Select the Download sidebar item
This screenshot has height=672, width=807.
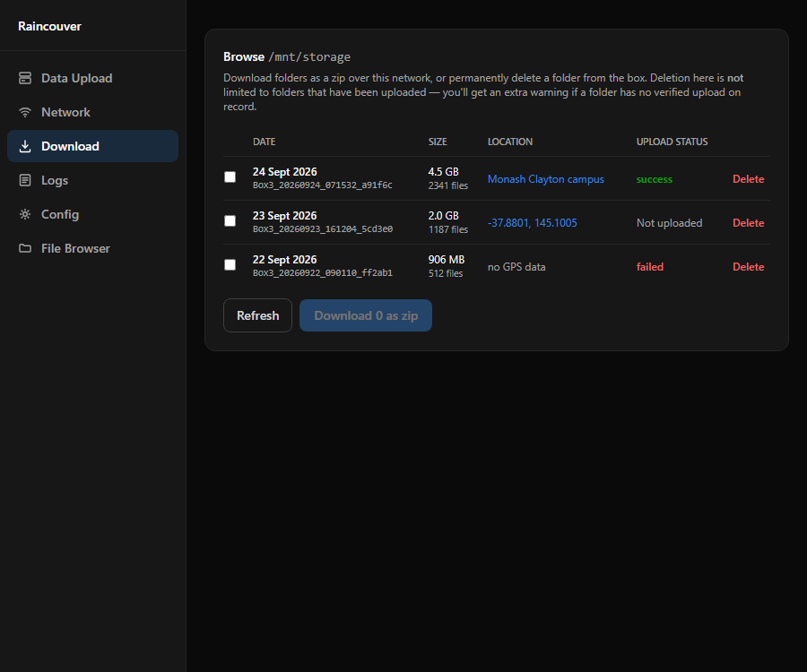point(92,146)
